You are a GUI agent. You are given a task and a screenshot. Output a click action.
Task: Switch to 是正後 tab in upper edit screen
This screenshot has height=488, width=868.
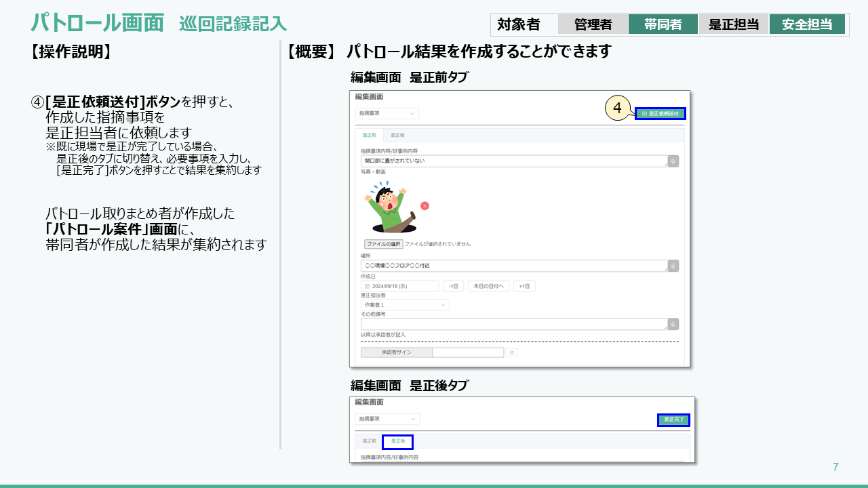397,136
